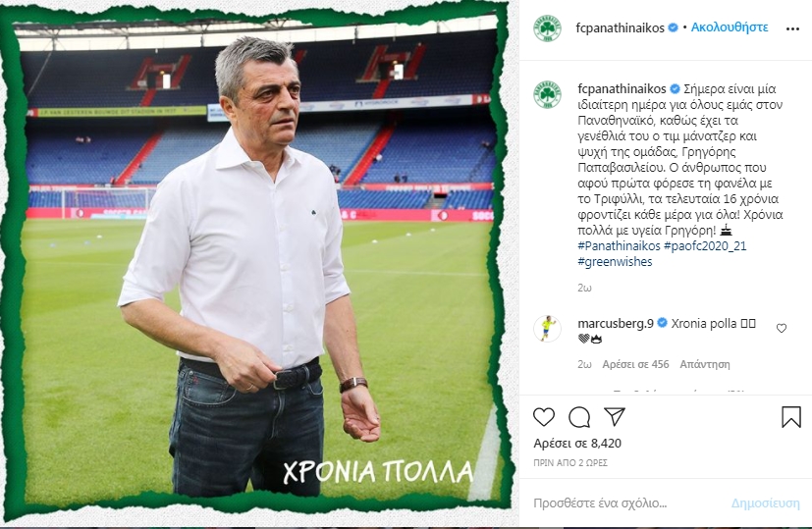Open the #greenwishes hashtag
The height and width of the screenshot is (529, 812).
[x=615, y=261]
